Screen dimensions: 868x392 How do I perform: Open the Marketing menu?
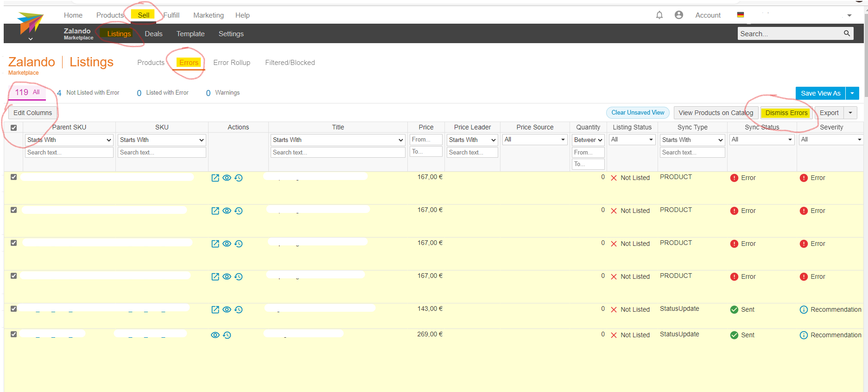(x=209, y=15)
